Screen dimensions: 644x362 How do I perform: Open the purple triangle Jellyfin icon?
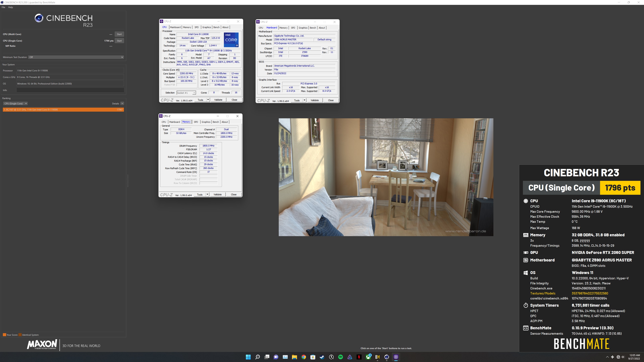click(x=350, y=357)
